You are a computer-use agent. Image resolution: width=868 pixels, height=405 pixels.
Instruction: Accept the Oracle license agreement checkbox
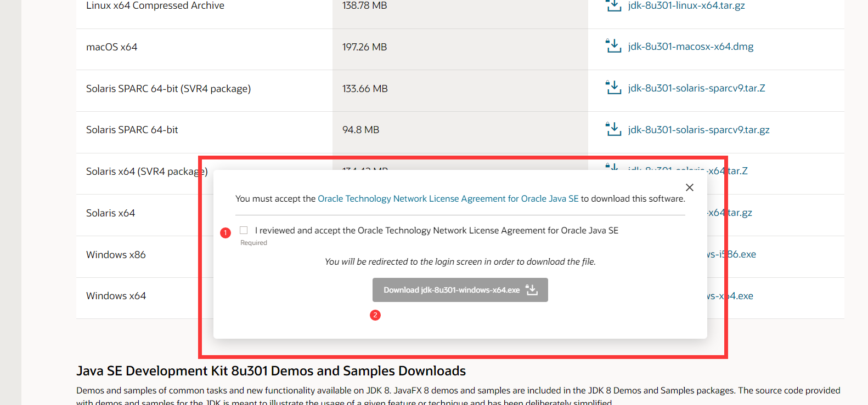point(244,230)
